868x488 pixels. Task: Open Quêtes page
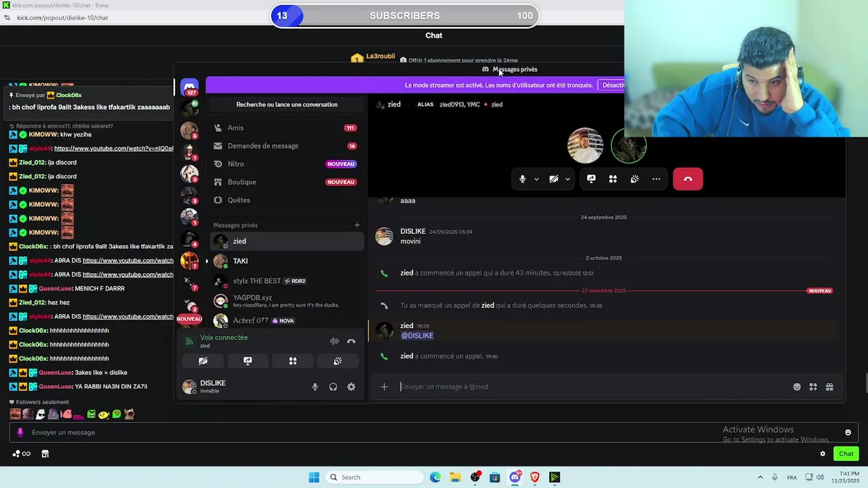[286, 200]
